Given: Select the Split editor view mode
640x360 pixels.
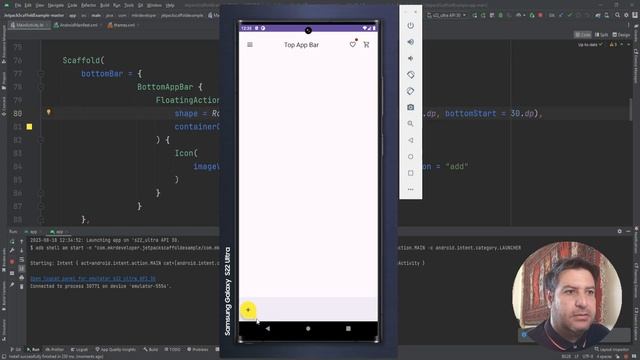Looking at the screenshot, I should [x=602, y=35].
